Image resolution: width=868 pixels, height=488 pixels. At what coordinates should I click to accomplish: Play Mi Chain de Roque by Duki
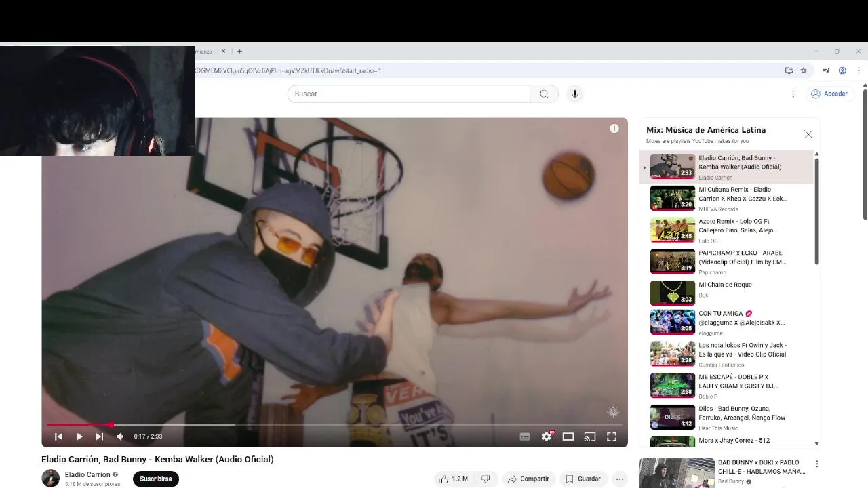point(726,293)
